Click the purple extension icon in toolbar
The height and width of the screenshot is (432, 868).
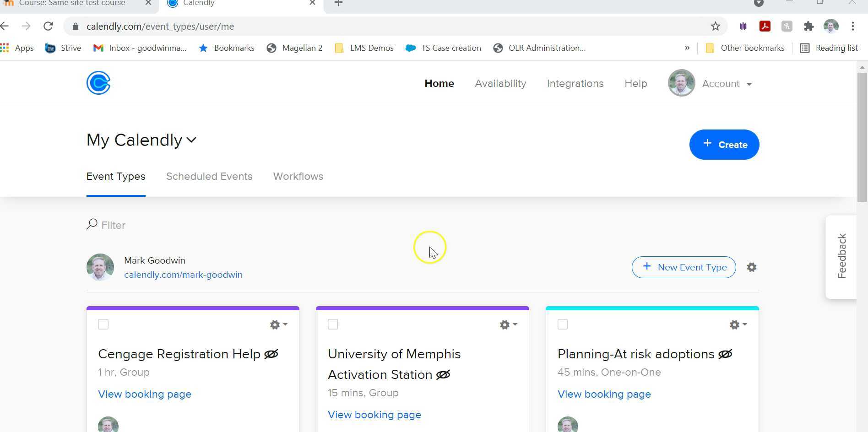click(743, 27)
